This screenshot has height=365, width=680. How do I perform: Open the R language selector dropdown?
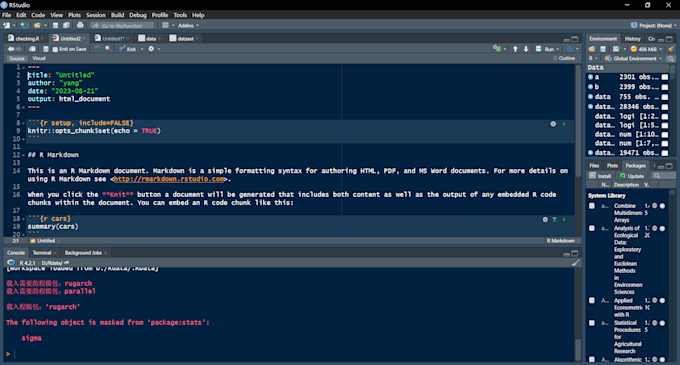coord(593,59)
